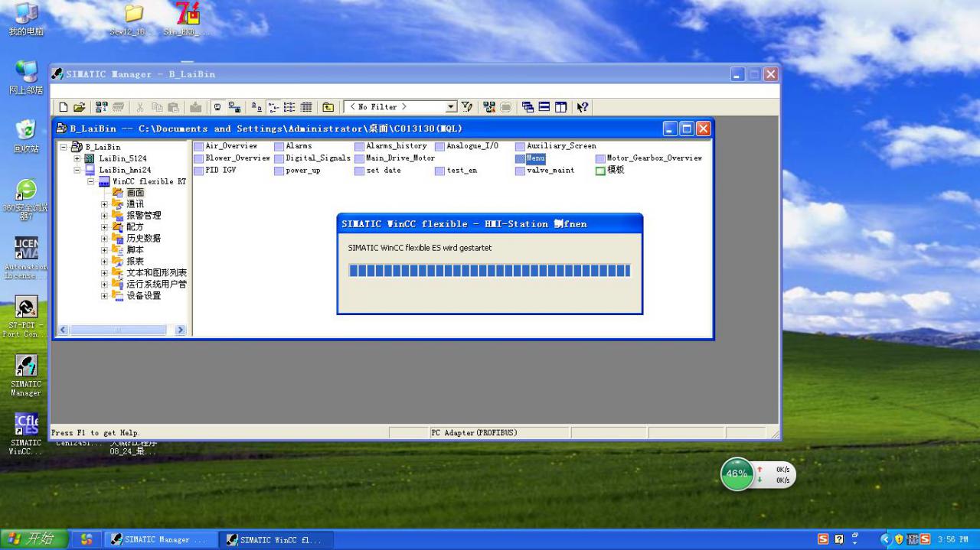Viewport: 980px width, 550px height.
Task: Click the Up One Level folder icon
Action: coord(328,107)
